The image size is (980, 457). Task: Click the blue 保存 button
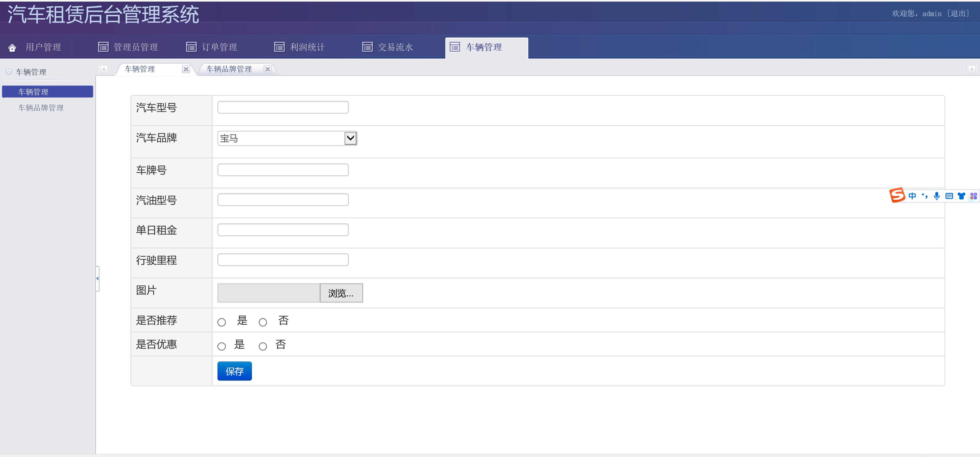click(234, 371)
